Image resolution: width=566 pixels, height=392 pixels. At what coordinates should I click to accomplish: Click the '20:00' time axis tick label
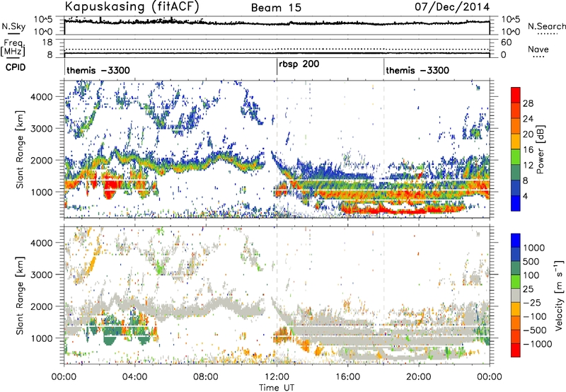tap(419, 377)
